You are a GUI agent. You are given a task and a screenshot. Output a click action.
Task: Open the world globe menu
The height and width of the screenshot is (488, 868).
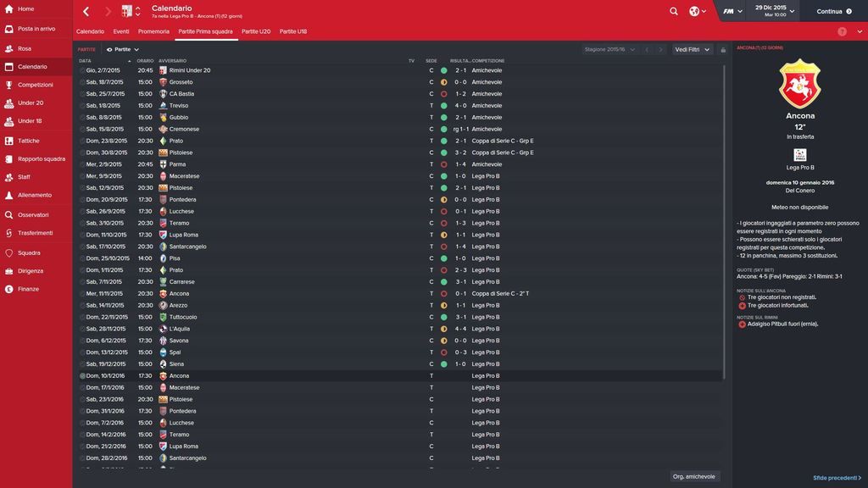point(698,11)
